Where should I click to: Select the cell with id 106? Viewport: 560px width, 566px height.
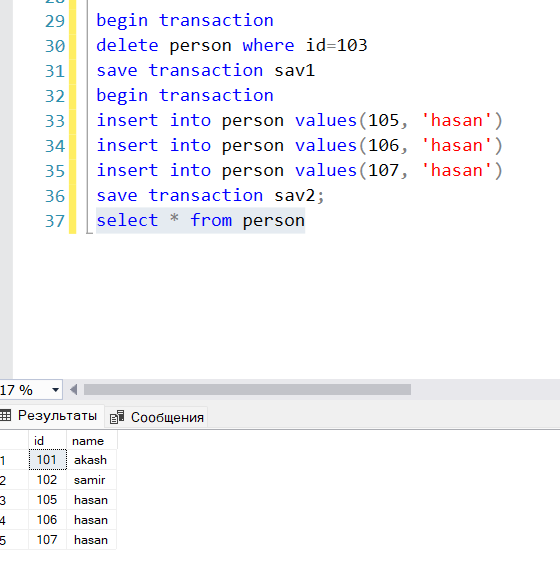[47, 520]
